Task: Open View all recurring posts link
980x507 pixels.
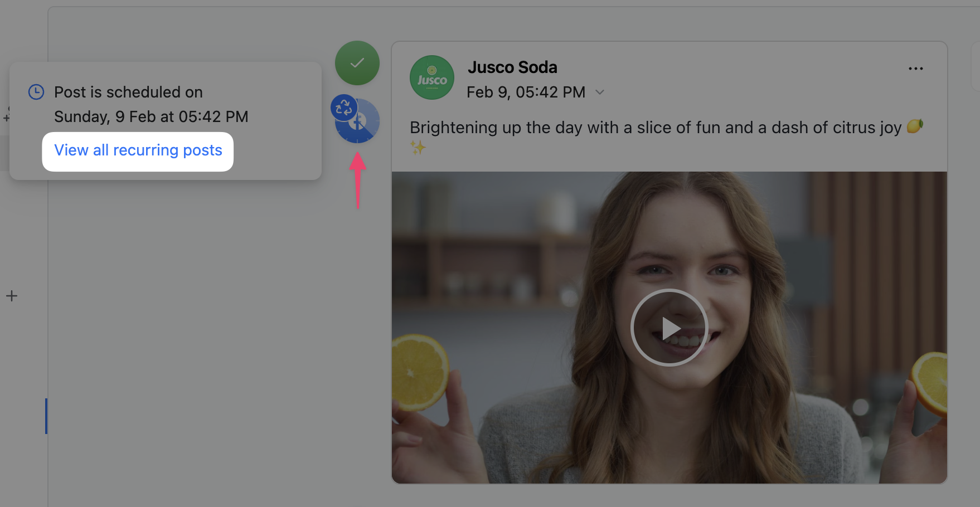Action: (x=138, y=150)
